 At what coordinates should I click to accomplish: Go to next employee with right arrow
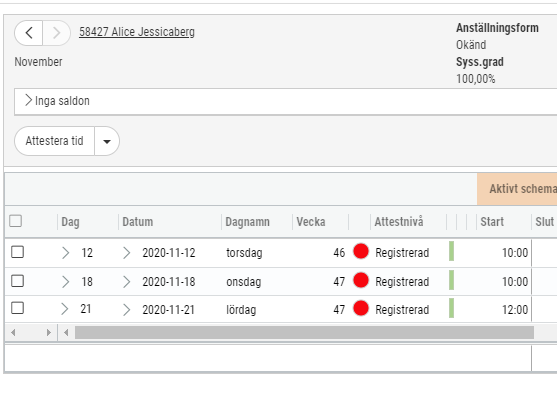click(x=56, y=33)
